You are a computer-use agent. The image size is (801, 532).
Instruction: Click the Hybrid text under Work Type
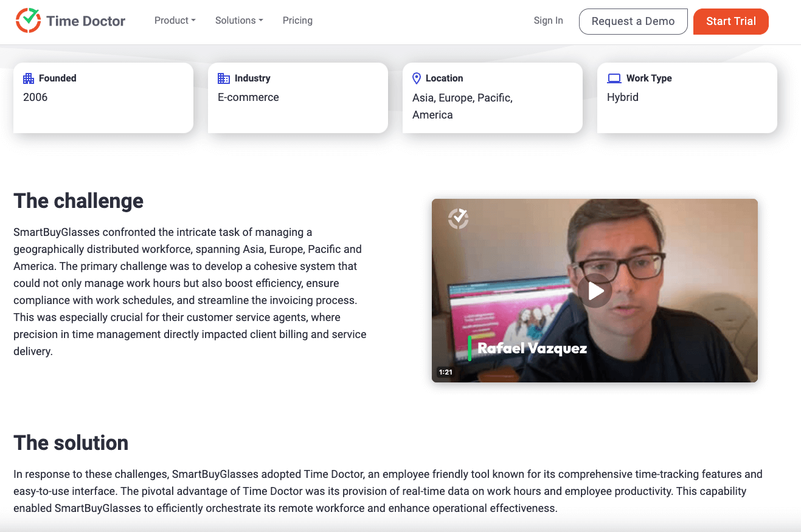click(622, 97)
